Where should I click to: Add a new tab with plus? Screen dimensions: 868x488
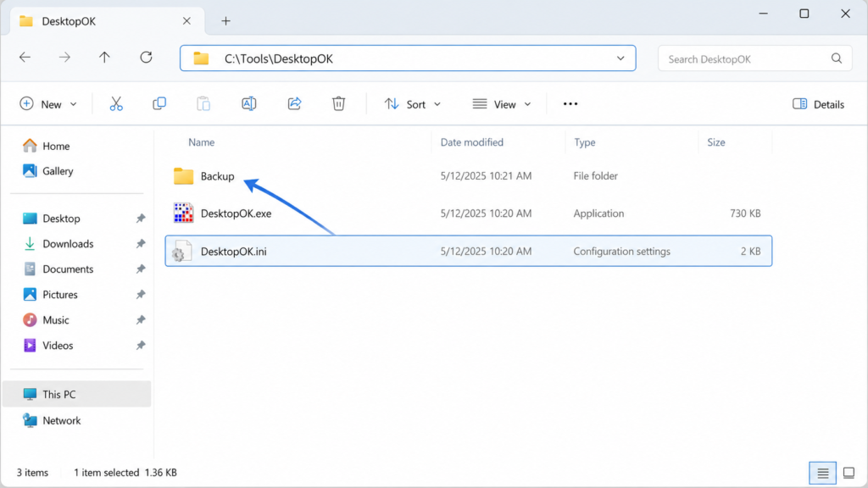225,21
